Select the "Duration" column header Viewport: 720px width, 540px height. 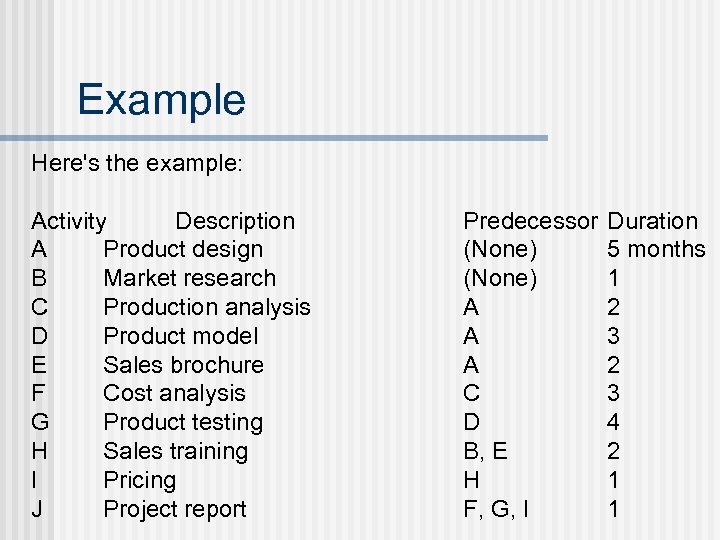[653, 221]
